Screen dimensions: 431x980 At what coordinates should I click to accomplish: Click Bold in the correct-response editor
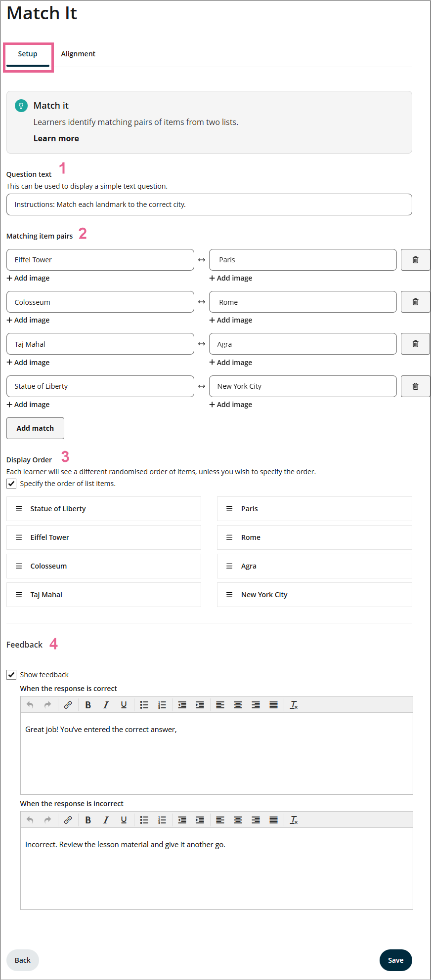pos(88,705)
